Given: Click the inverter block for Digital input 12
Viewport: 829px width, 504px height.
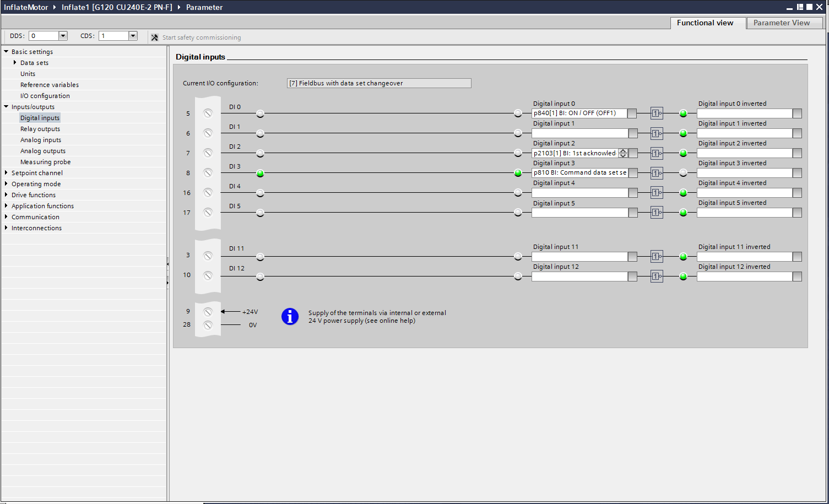Looking at the screenshot, I should [x=657, y=277].
